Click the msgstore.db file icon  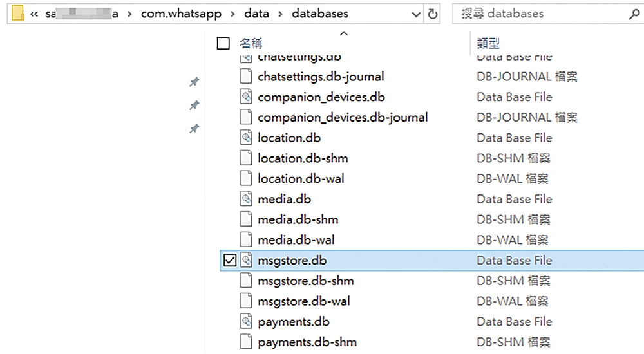coord(246,261)
